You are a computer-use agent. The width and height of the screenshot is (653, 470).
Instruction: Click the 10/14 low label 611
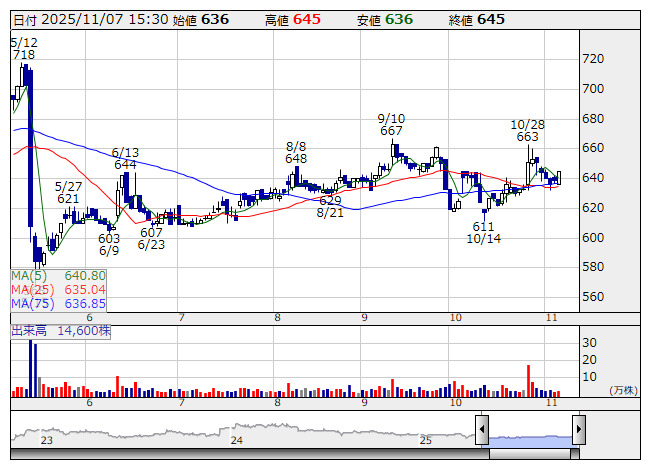tap(484, 227)
